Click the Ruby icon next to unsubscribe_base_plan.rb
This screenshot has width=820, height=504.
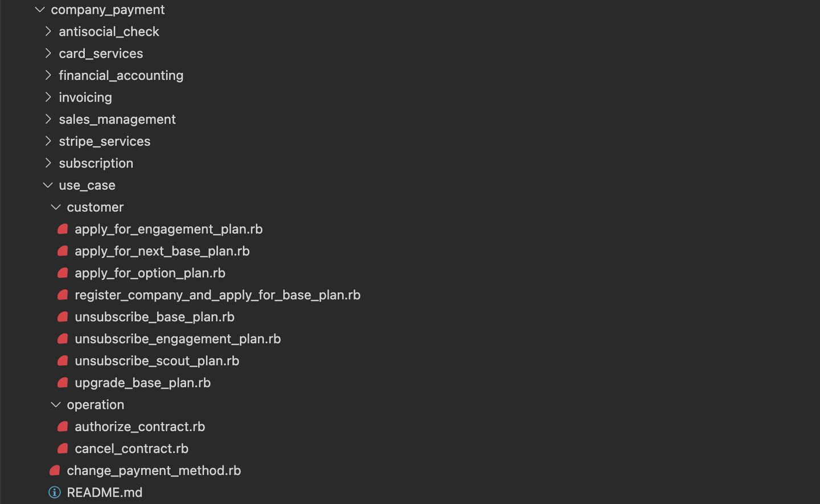click(63, 317)
